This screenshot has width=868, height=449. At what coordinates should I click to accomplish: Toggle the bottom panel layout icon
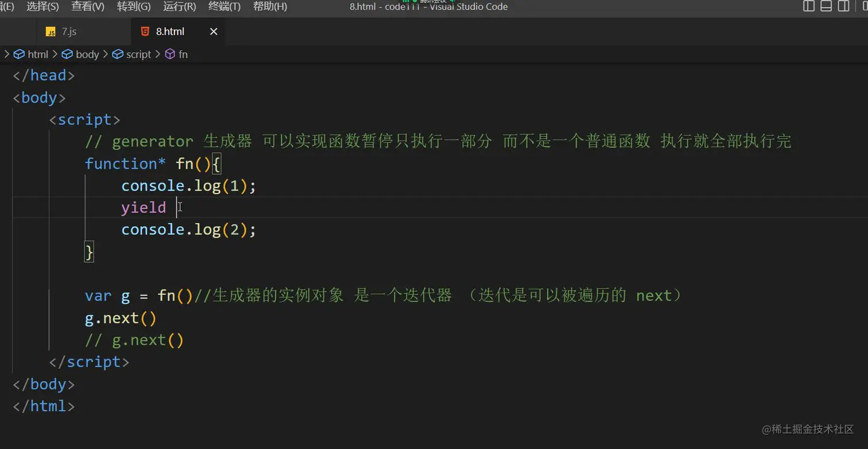click(x=826, y=6)
